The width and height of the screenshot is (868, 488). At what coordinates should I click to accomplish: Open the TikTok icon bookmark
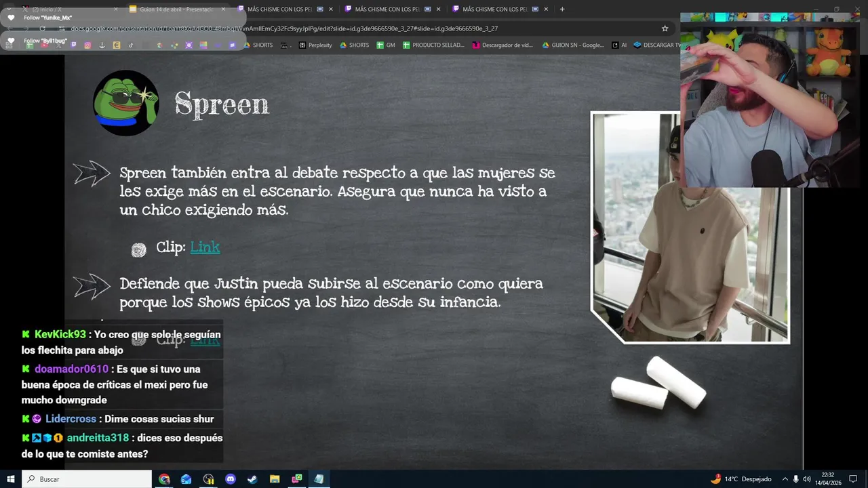[131, 45]
